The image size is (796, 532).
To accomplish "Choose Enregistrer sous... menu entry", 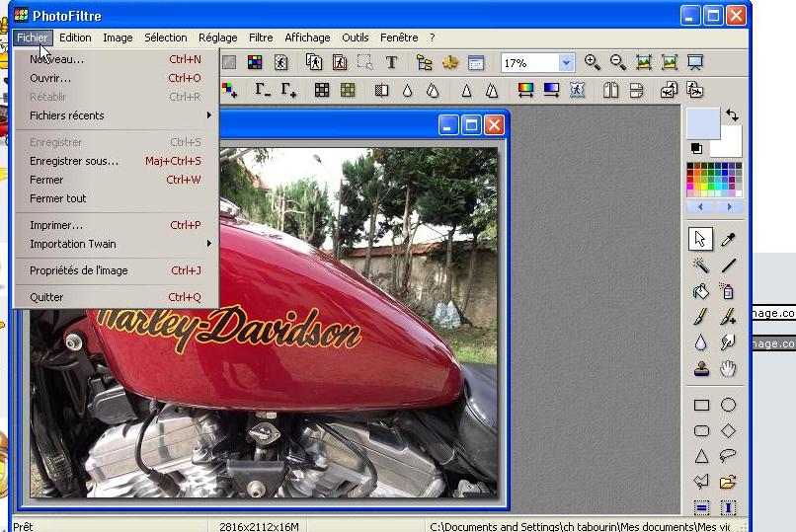I will [x=117, y=161].
